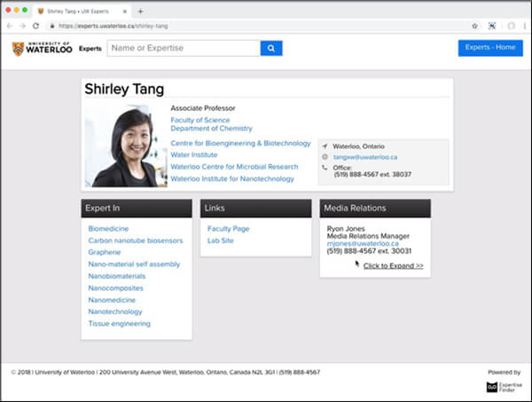Click the Waterloo, Ontario location text
This screenshot has height=402, width=532.
tap(358, 146)
